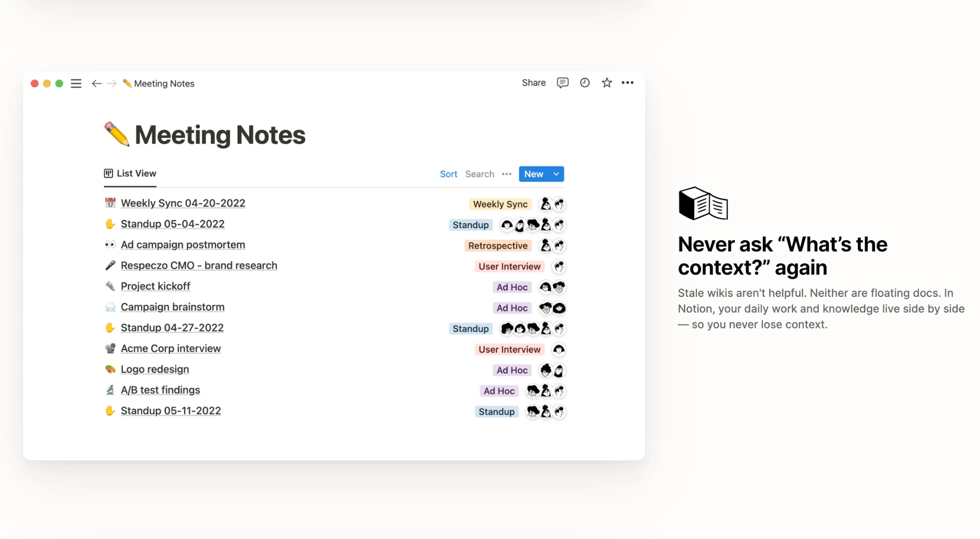The image size is (980, 539).
Task: Click the sidebar toggle hamburger icon
Action: (76, 82)
